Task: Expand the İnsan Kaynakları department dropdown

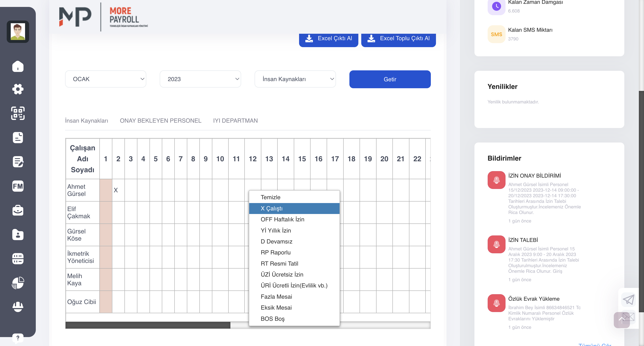Action: point(295,79)
